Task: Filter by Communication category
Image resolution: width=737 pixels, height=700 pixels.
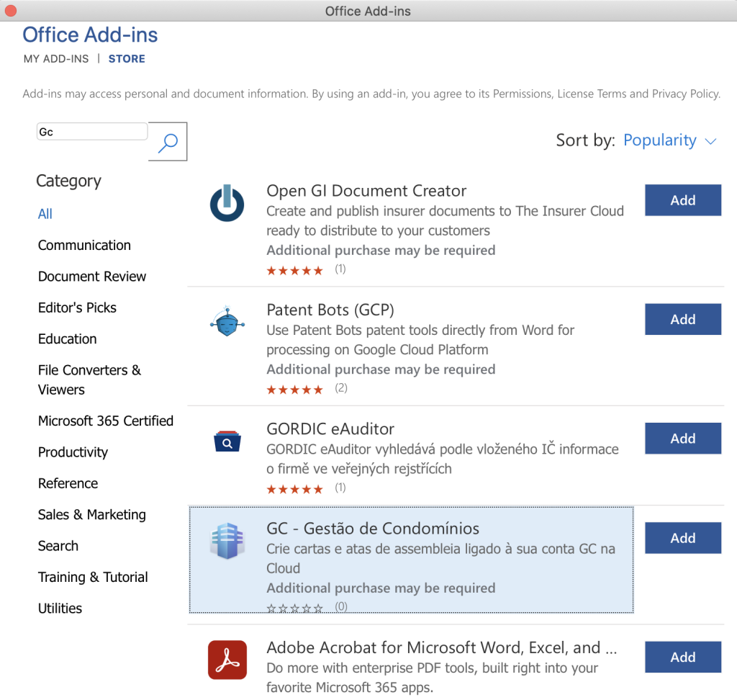Action: (85, 245)
